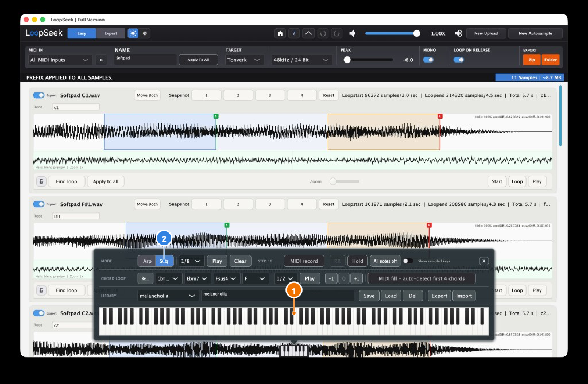588x384 pixels.
Task: Open the 48kHz / 24 Bit dropdown
Action: click(x=301, y=60)
